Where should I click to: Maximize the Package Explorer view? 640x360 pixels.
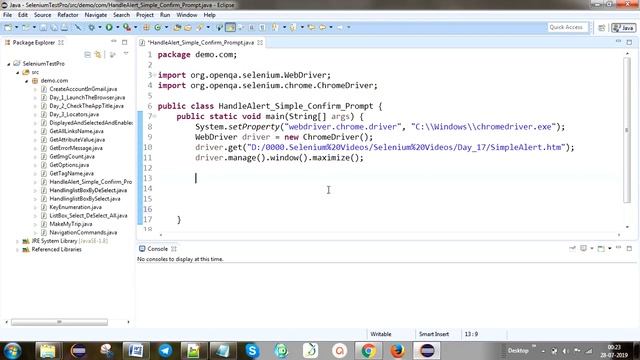click(x=124, y=42)
